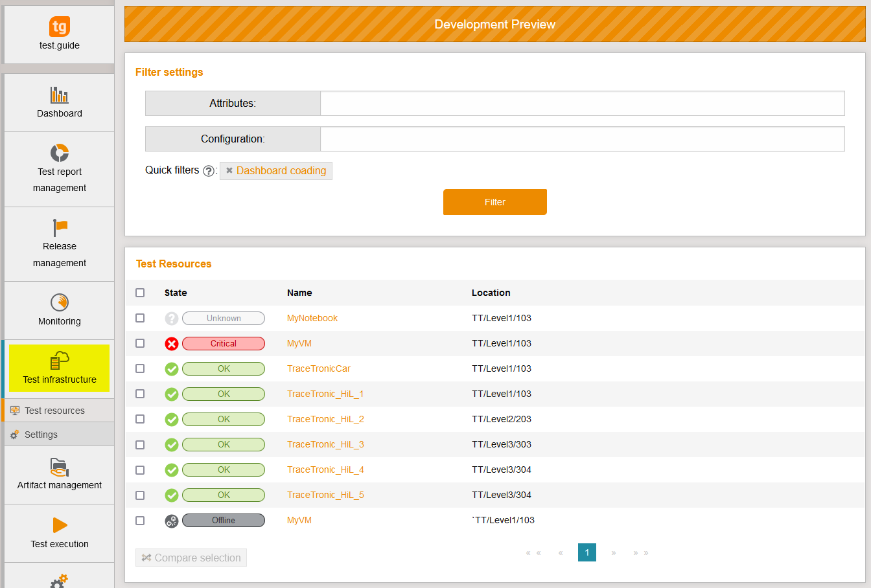The height and width of the screenshot is (588, 871).
Task: Remove the Dashboard coading quick filter
Action: pos(230,170)
